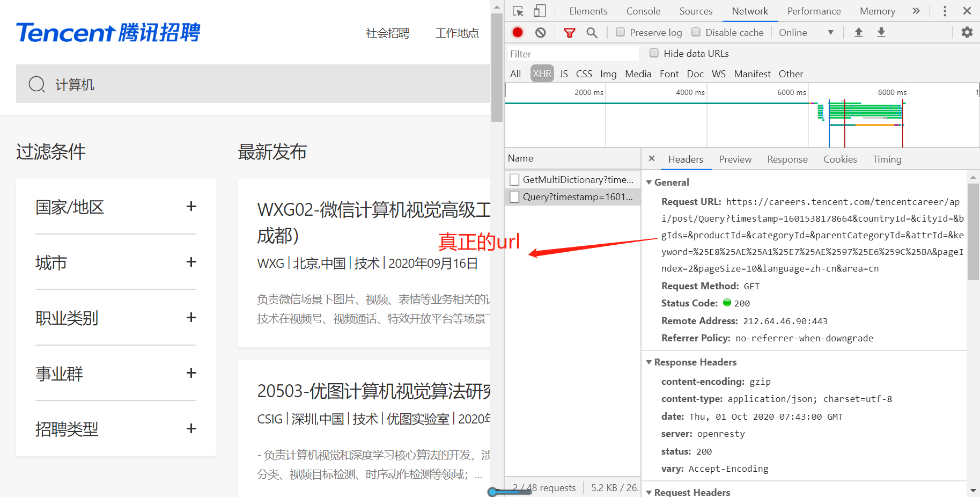Check Hide data URLs
Image resolution: width=980 pixels, height=497 pixels.
point(654,53)
